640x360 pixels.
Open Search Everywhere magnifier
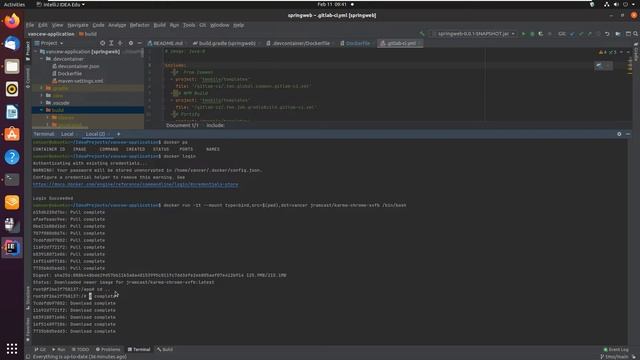[635, 34]
